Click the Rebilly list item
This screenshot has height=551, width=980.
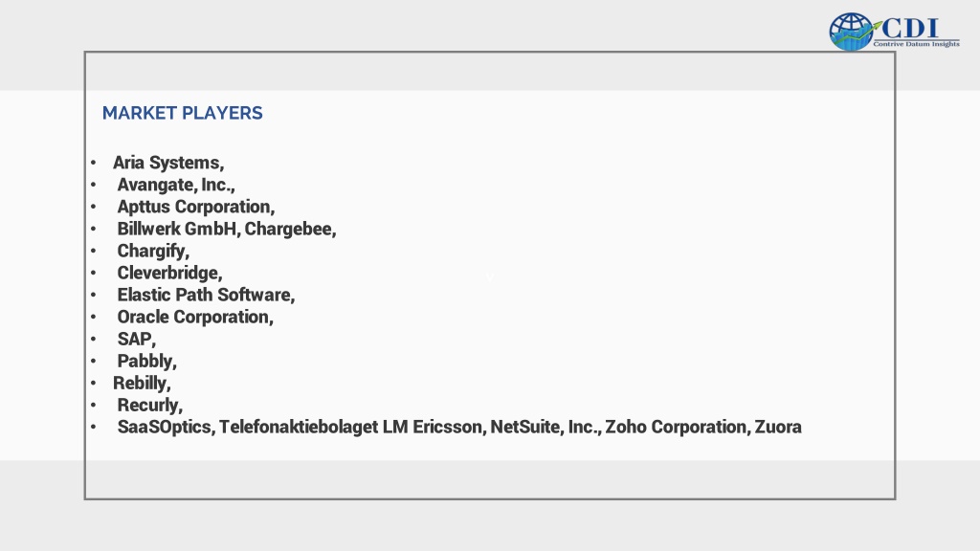[142, 383]
